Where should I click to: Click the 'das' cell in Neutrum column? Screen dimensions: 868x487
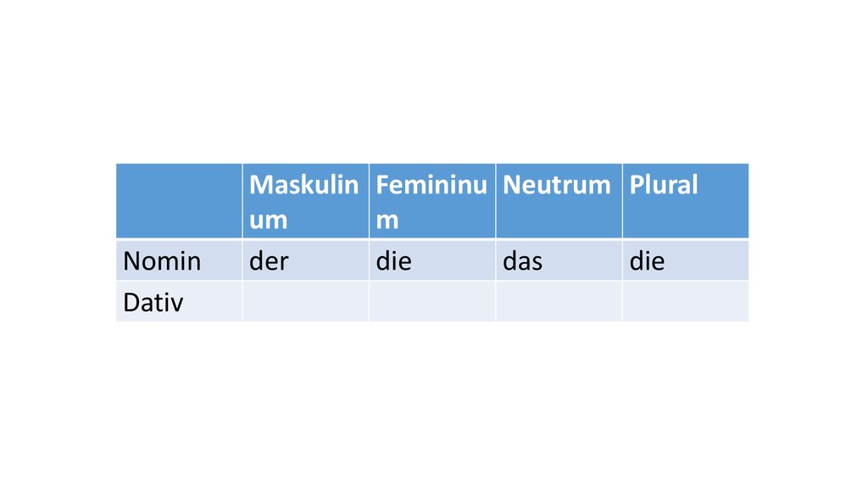[558, 260]
